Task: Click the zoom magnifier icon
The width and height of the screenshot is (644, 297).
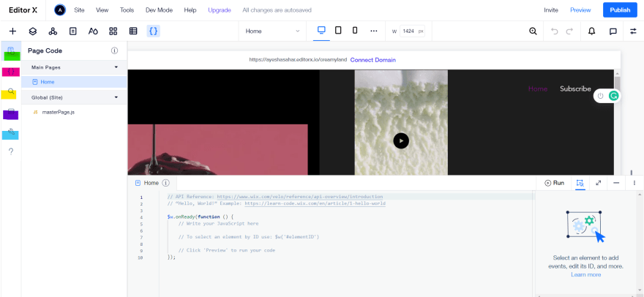Action: coord(533,31)
